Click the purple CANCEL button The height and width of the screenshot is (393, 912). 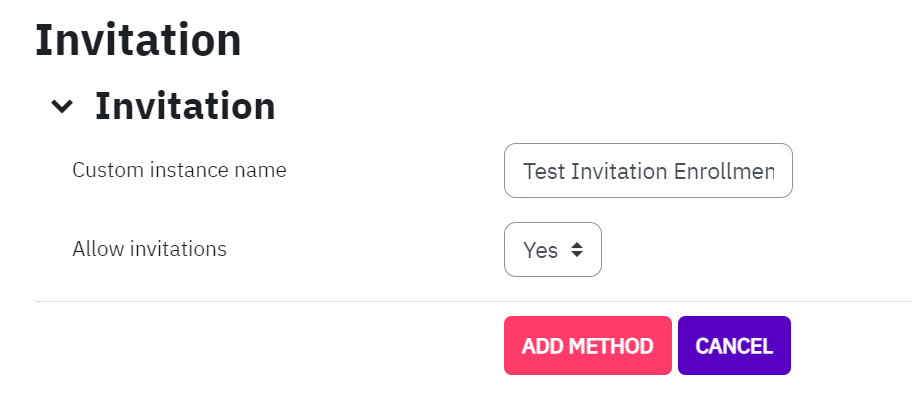[x=734, y=345]
